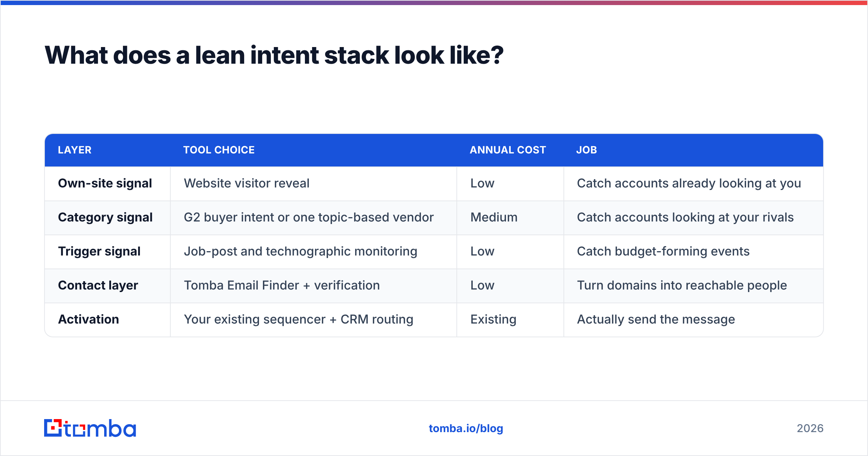This screenshot has width=868, height=456.
Task: Click the 'Medium' annual cost value
Action: (x=494, y=218)
